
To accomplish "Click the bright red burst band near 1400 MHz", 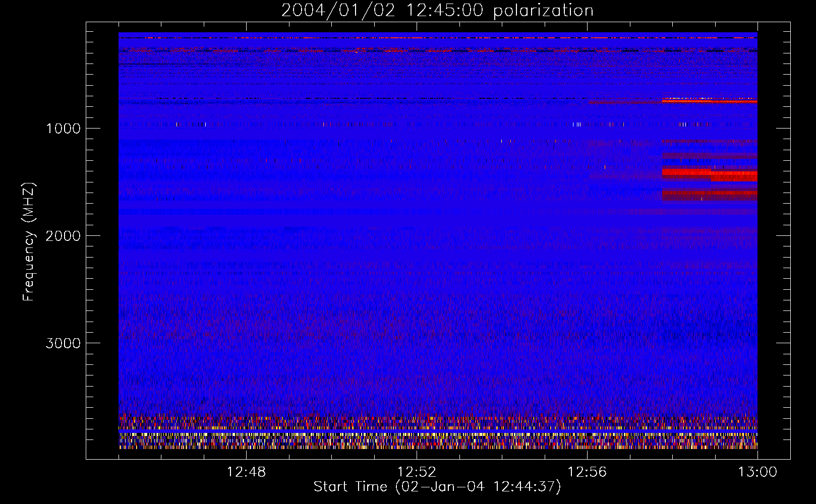I will (710, 175).
